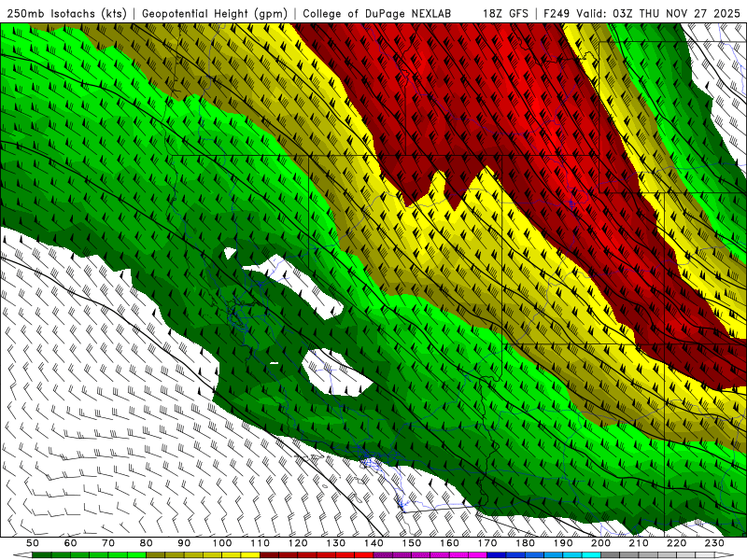
Task: Pick the darkest green swatch below the 50 label
Action: [41, 555]
